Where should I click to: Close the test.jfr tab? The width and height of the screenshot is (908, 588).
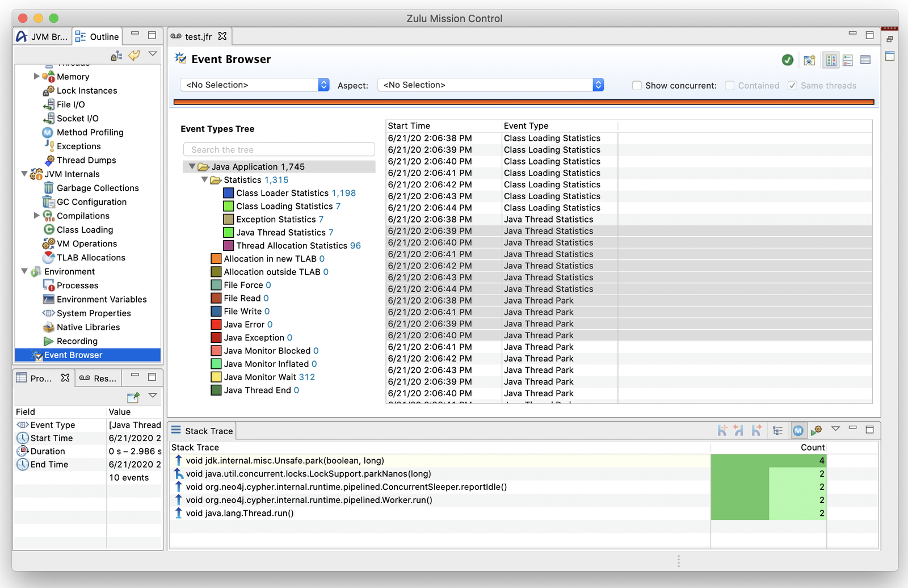pyautogui.click(x=222, y=36)
